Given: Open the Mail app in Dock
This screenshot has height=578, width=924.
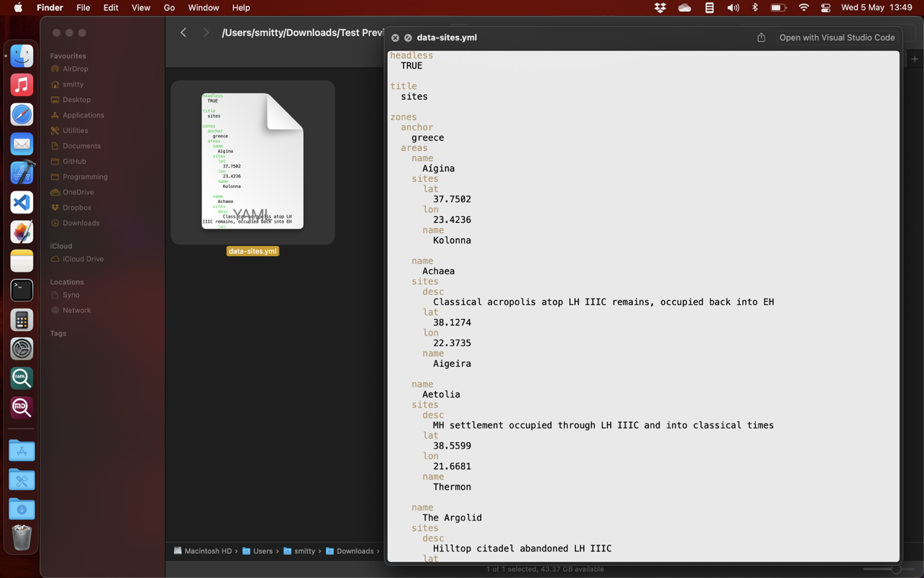Looking at the screenshot, I should tap(22, 144).
